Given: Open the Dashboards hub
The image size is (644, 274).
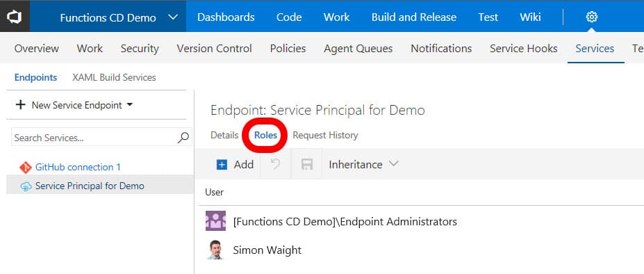Looking at the screenshot, I should [226, 17].
